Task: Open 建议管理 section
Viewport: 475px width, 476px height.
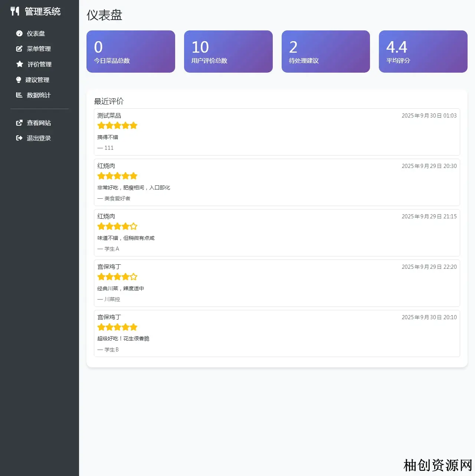Action: pos(37,80)
